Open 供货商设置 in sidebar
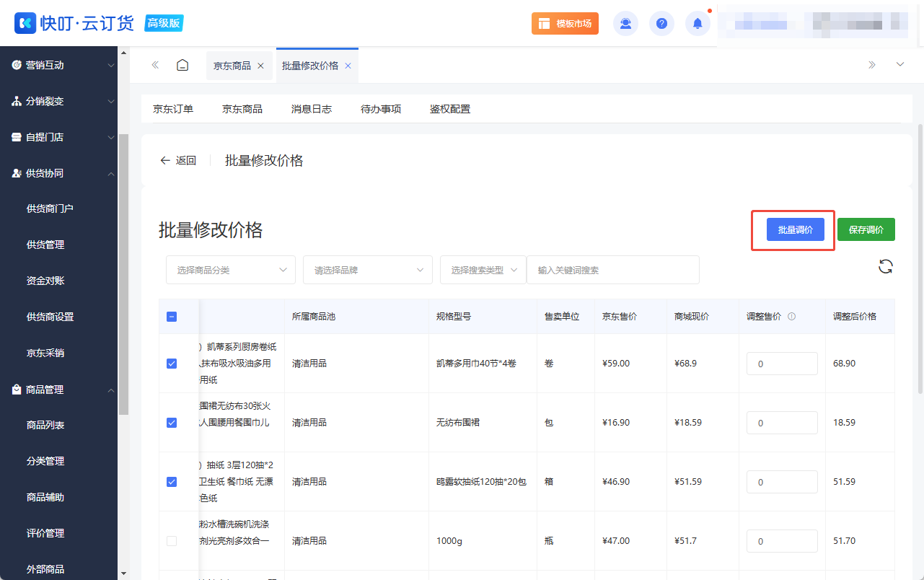Screen dimensions: 924x580 coord(50,317)
